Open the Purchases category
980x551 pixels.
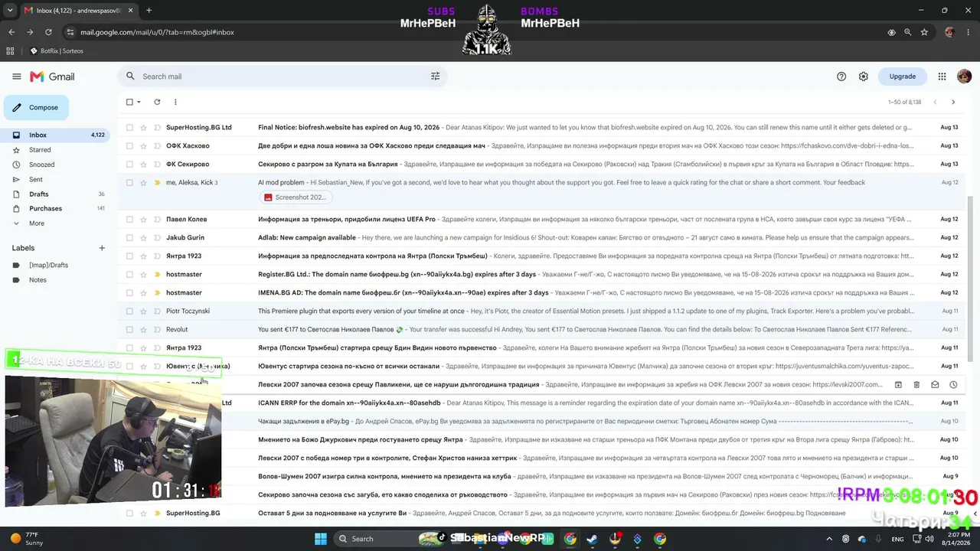click(55, 209)
